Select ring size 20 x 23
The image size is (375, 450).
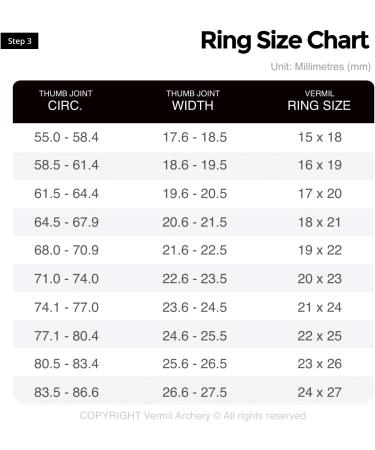click(x=320, y=279)
